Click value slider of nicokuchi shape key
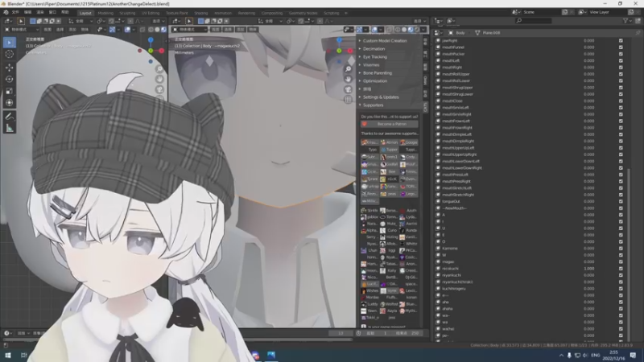Image resolution: width=644 pixels, height=362 pixels. 589,269
